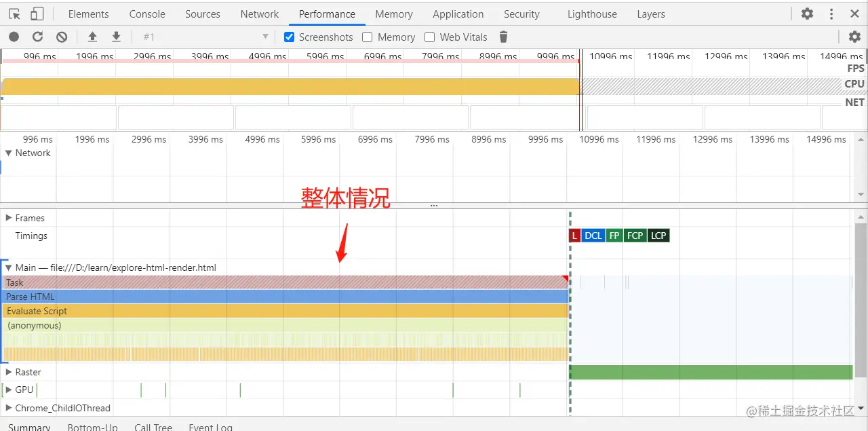Click the scroll-down arrow at flame chart bottom
868x431 pixels.
point(861,409)
